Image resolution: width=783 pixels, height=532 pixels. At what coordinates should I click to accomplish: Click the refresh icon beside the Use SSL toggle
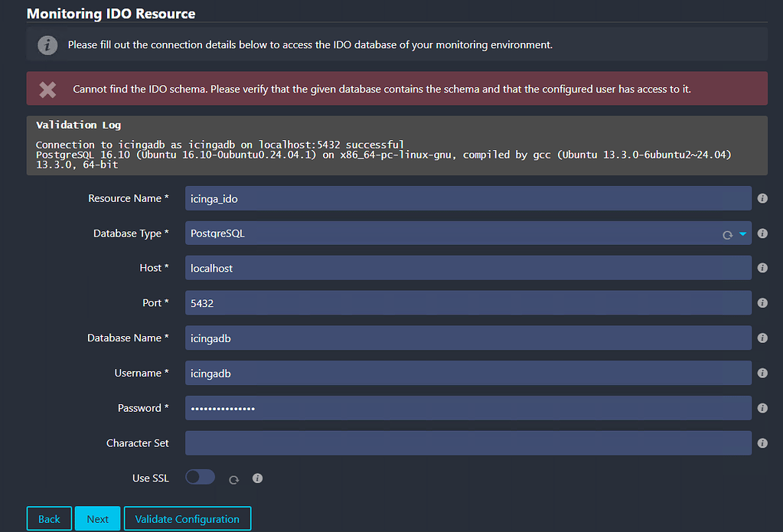coord(233,478)
